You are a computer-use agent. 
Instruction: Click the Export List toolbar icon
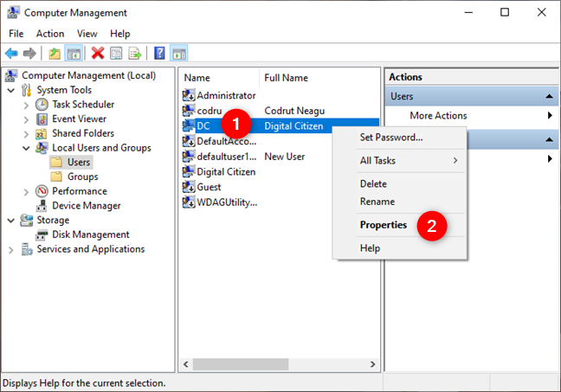pyautogui.click(x=135, y=54)
